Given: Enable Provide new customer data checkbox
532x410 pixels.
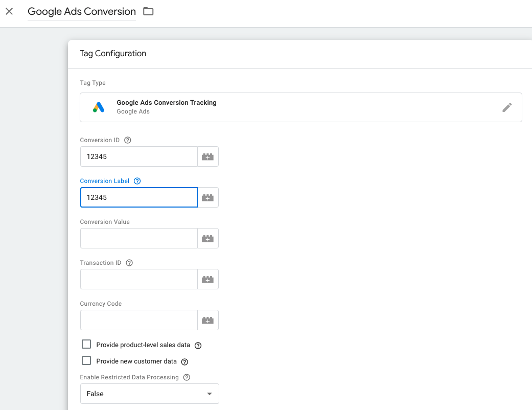Looking at the screenshot, I should pos(86,360).
